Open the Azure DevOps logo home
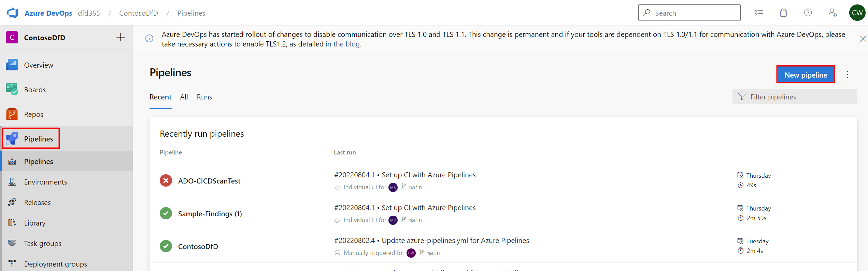Screen dimensions: 868x271 (x=12, y=13)
